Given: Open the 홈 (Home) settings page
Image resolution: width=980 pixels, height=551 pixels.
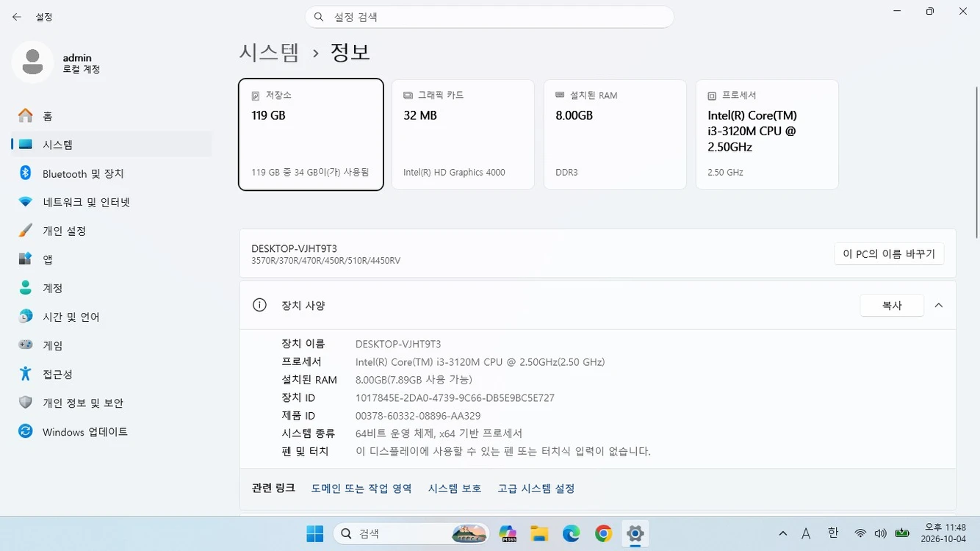Looking at the screenshot, I should (x=112, y=116).
